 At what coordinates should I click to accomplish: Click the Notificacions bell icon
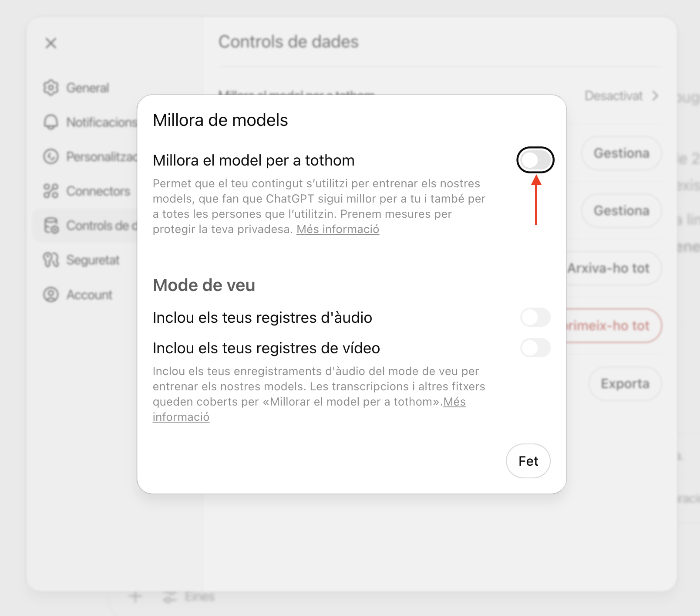pyautogui.click(x=51, y=122)
